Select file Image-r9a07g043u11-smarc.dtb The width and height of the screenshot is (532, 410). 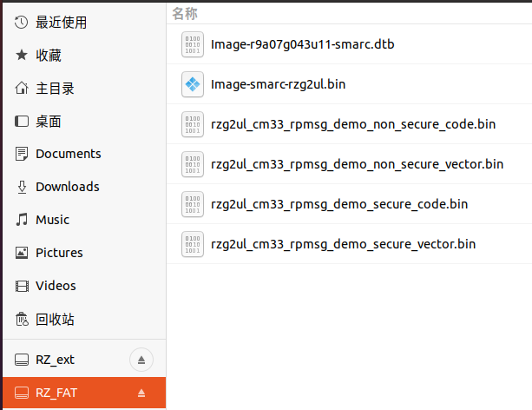click(350, 44)
